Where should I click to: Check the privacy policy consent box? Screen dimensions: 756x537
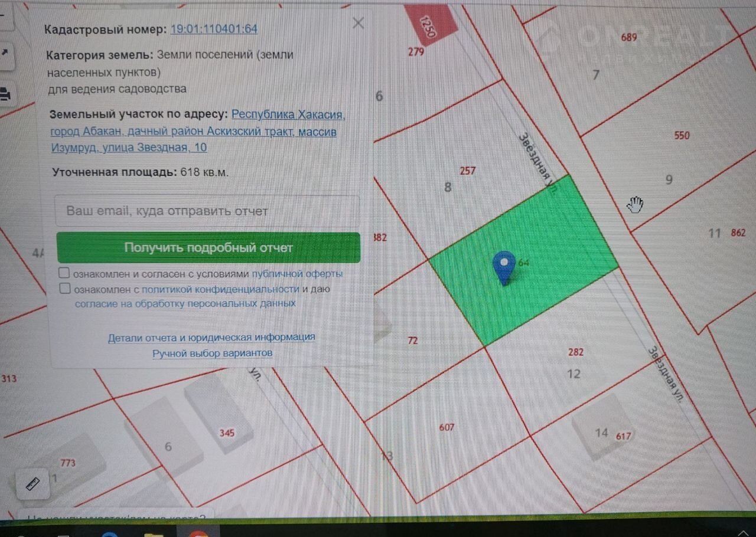[x=65, y=289]
